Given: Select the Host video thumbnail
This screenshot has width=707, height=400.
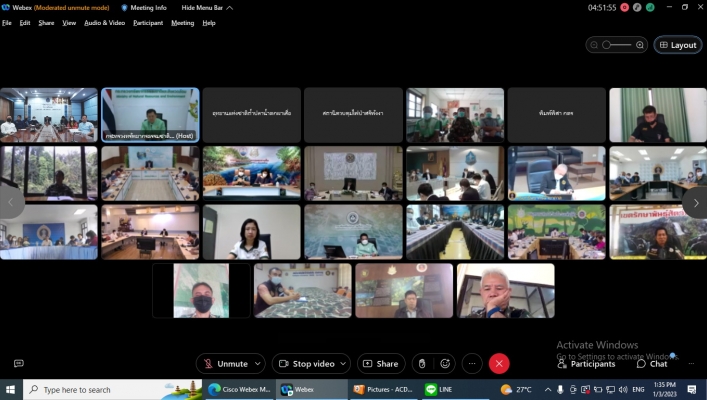Looking at the screenshot, I should (150, 115).
